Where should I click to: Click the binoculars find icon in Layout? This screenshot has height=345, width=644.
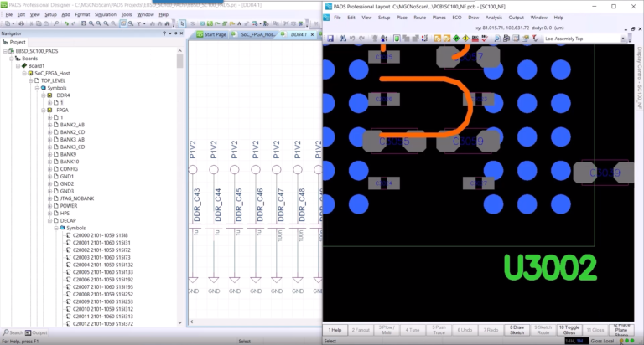343,39
